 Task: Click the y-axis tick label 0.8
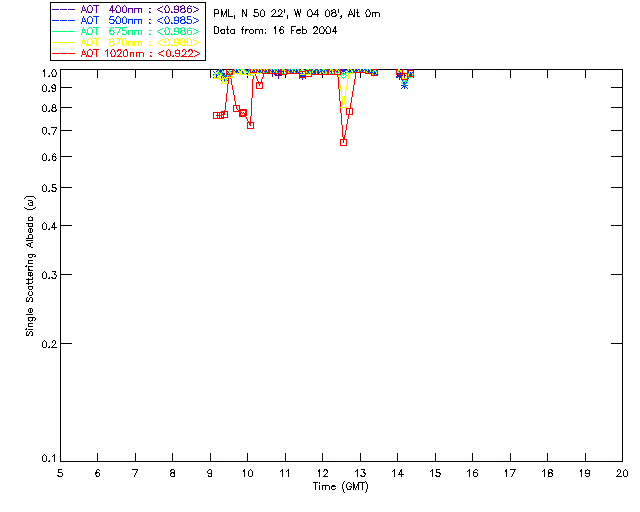tap(49, 109)
